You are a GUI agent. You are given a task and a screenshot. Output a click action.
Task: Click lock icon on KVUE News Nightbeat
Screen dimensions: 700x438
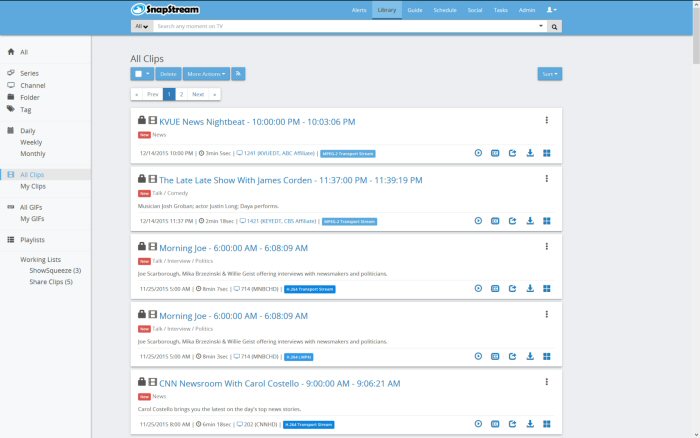[142, 120]
